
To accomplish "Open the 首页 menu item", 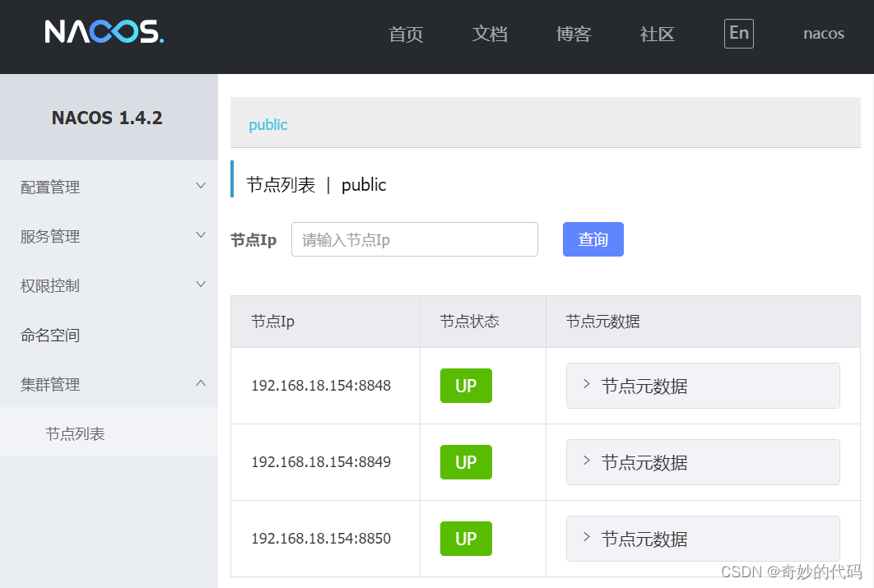I will [405, 34].
